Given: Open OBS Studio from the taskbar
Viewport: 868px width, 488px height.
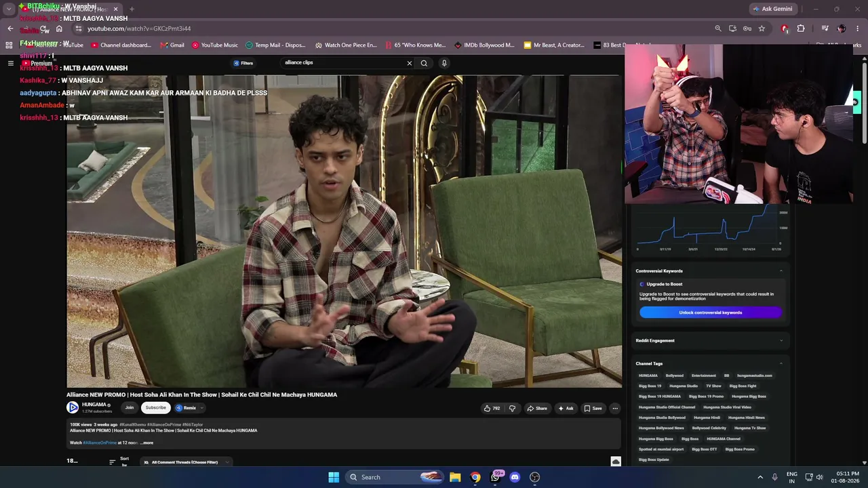Looking at the screenshot, I should coord(534,477).
